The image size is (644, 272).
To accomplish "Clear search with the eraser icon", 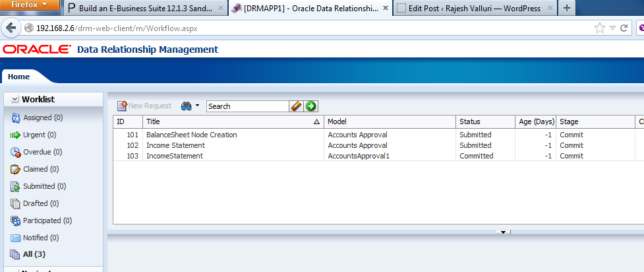I will pyautogui.click(x=296, y=106).
